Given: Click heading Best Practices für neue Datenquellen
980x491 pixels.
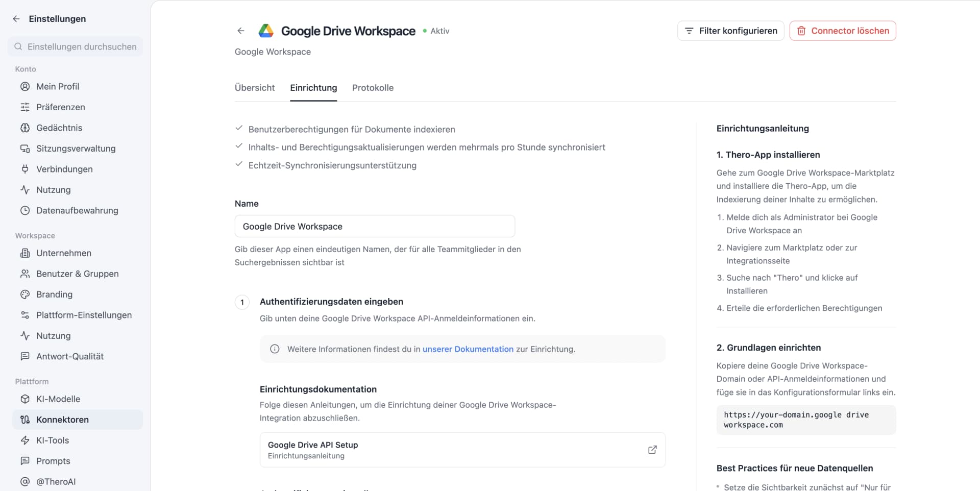Looking at the screenshot, I should click(x=795, y=468).
